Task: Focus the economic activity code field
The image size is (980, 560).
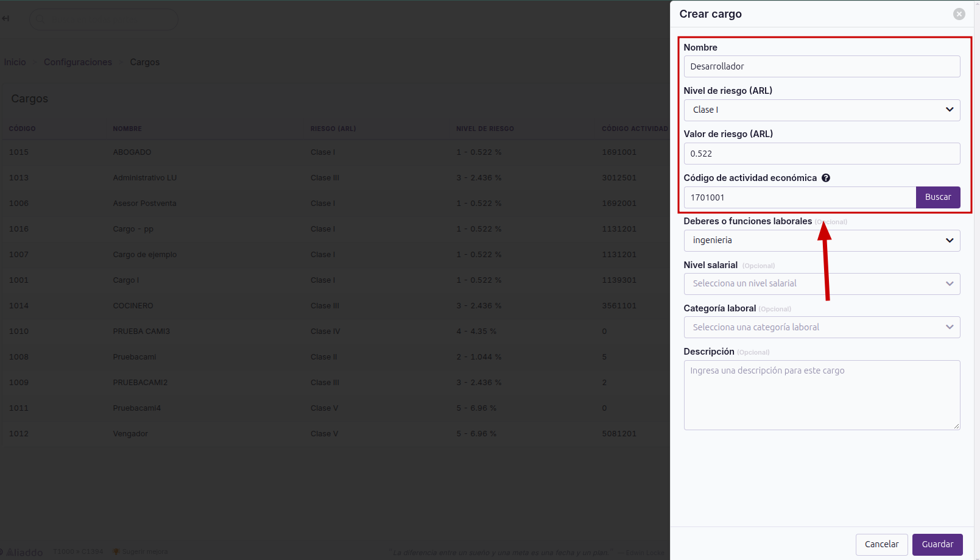Action: coord(800,197)
